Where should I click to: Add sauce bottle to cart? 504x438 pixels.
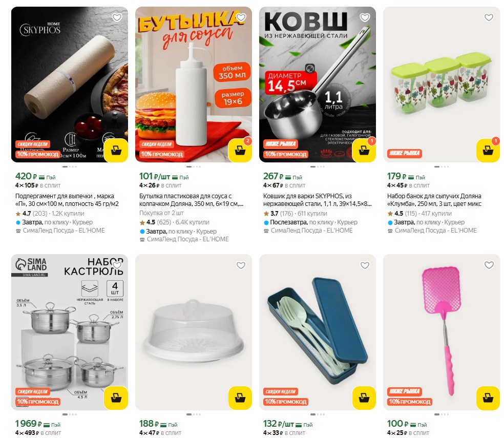240,150
